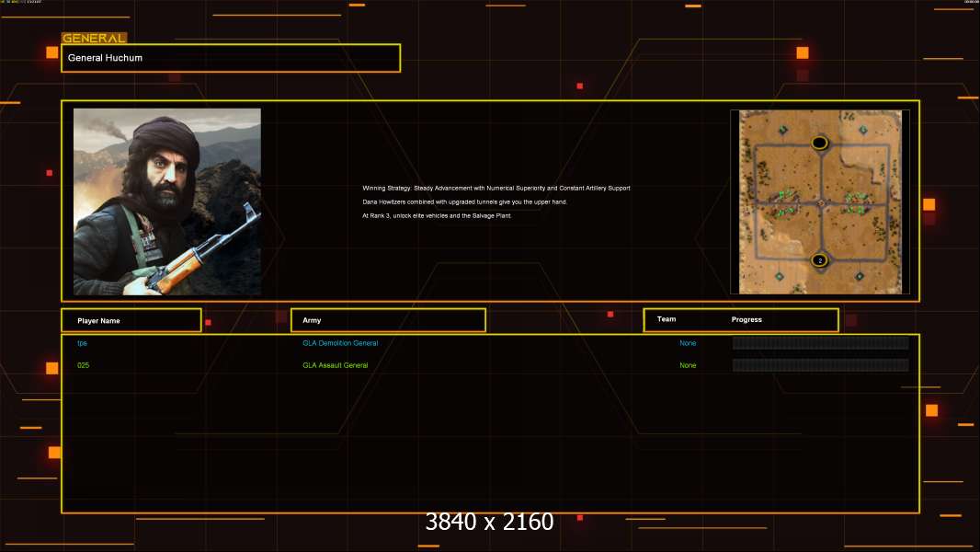Click the loading progress bar for 025
This screenshot has height=552, width=980.
(820, 365)
